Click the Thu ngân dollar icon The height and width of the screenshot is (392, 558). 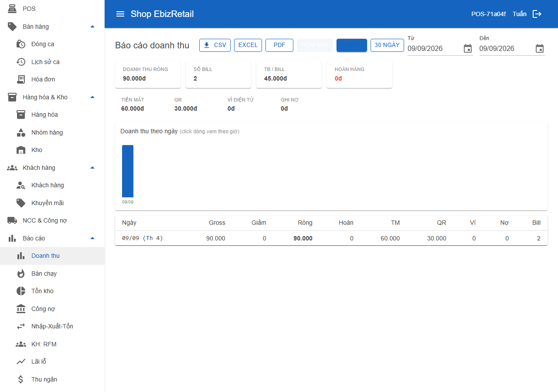(x=21, y=379)
